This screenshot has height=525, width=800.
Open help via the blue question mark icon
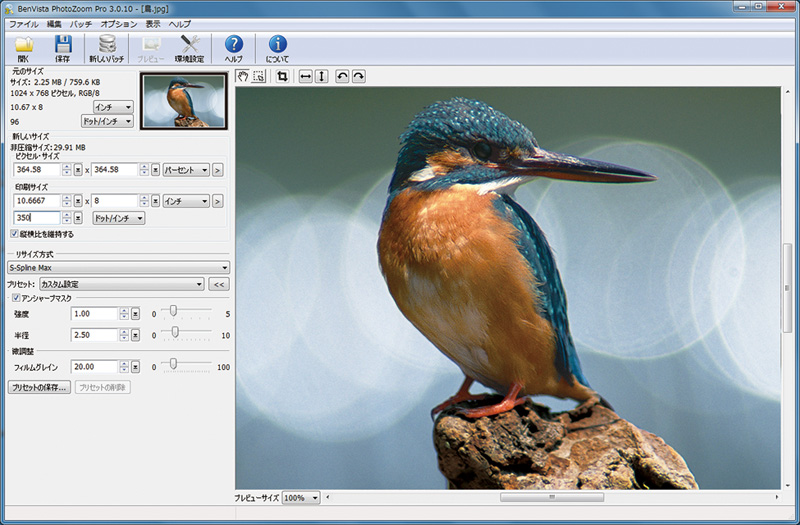[234, 49]
